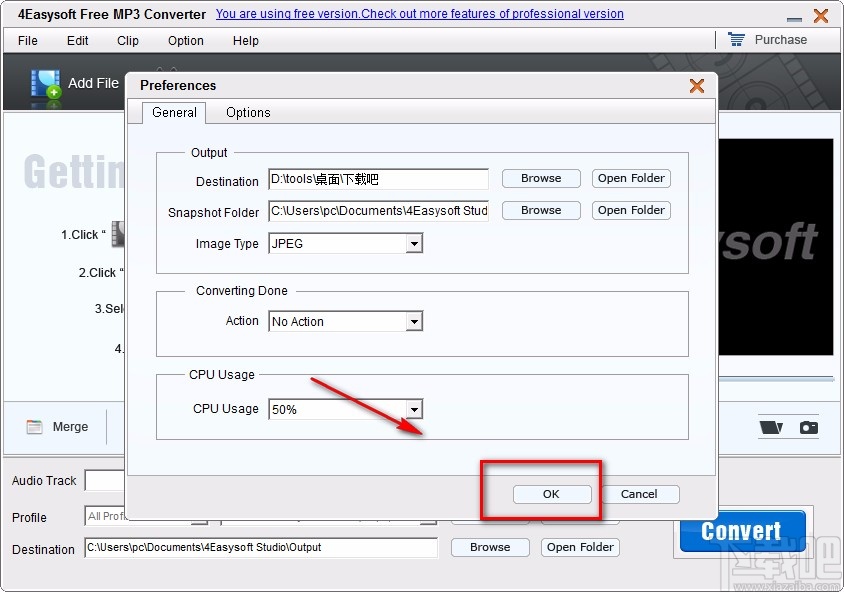Screen dimensions: 844x592
Task: Click the Purchase text button
Action: tap(780, 40)
